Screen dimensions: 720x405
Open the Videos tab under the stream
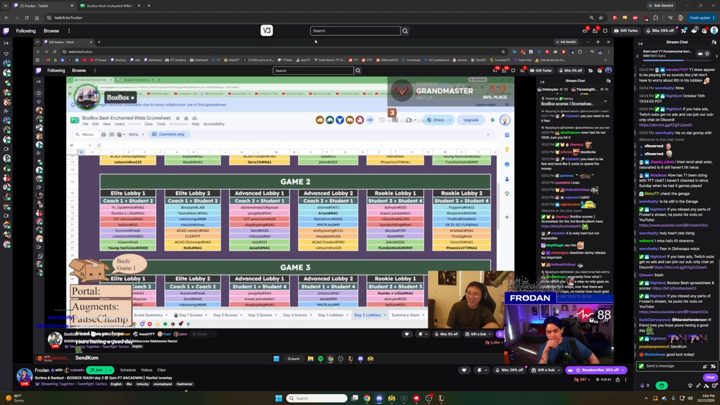pyautogui.click(x=146, y=370)
